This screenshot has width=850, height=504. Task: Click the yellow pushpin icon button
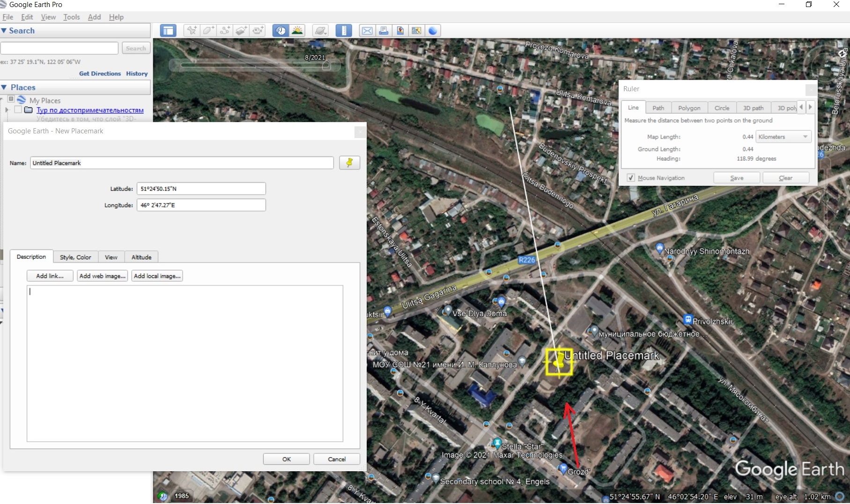point(349,163)
